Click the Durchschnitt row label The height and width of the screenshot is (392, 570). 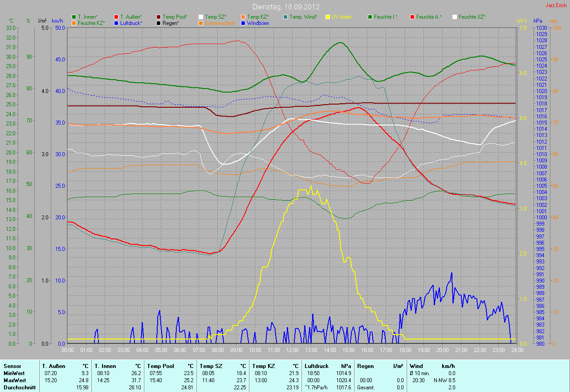pyautogui.click(x=18, y=388)
